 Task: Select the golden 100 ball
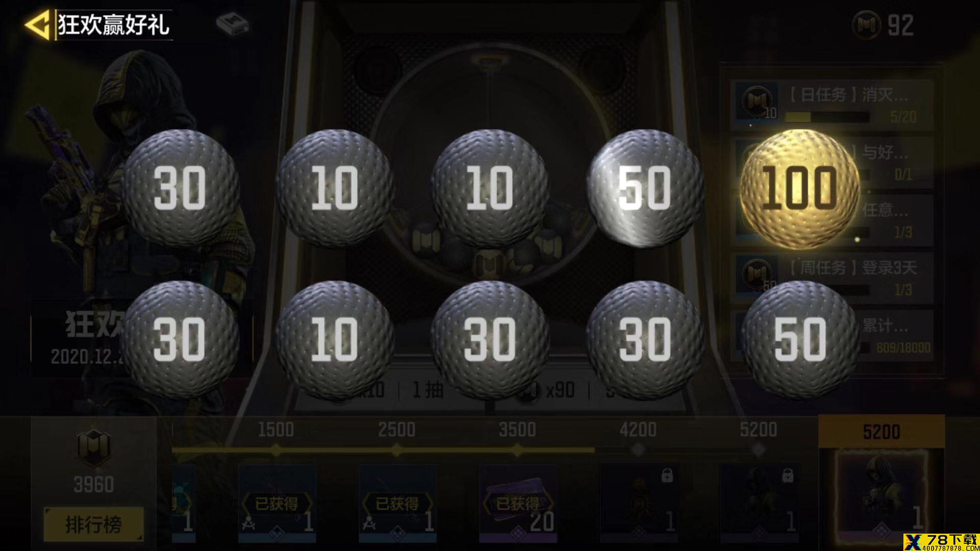pos(799,189)
